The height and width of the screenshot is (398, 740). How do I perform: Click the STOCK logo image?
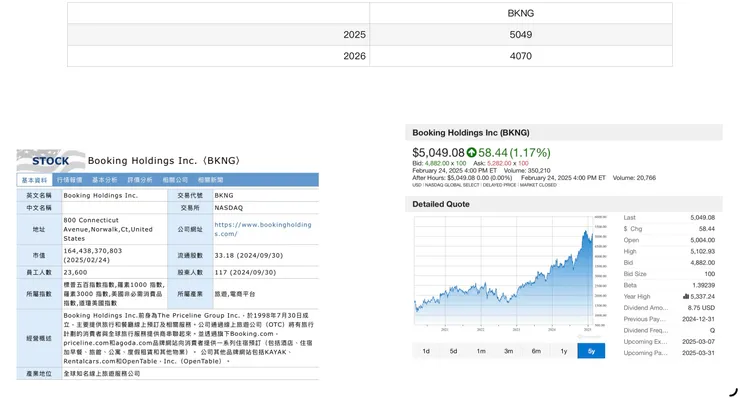50,161
